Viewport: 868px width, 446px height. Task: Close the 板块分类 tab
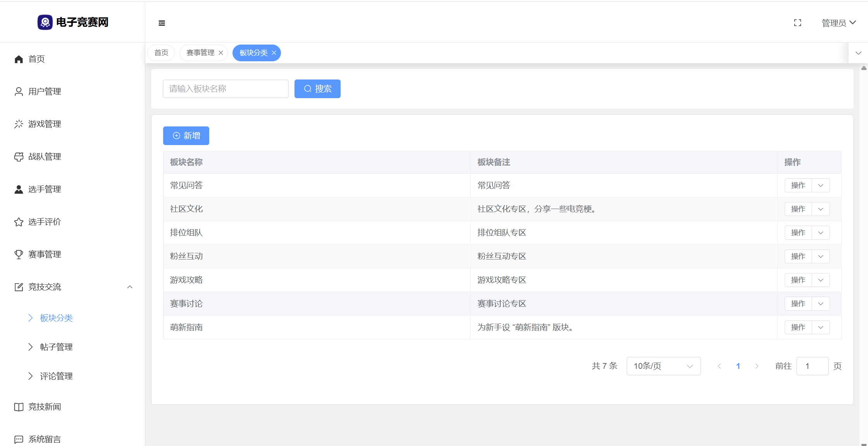pos(274,53)
